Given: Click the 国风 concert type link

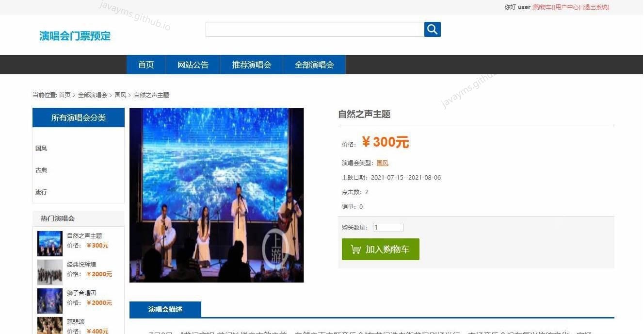Looking at the screenshot, I should [383, 163].
